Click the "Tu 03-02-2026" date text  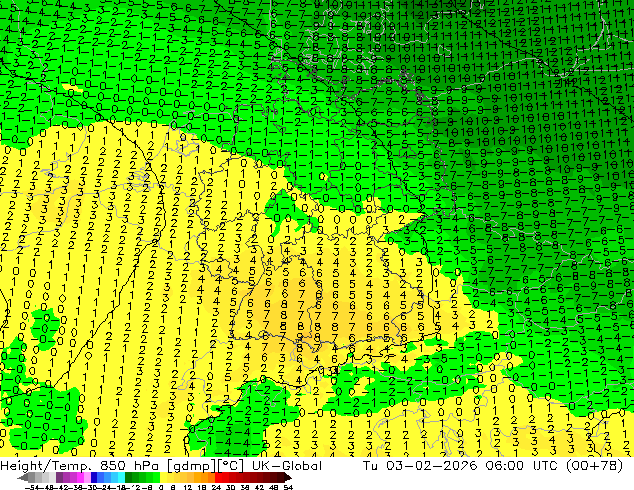click(421, 466)
